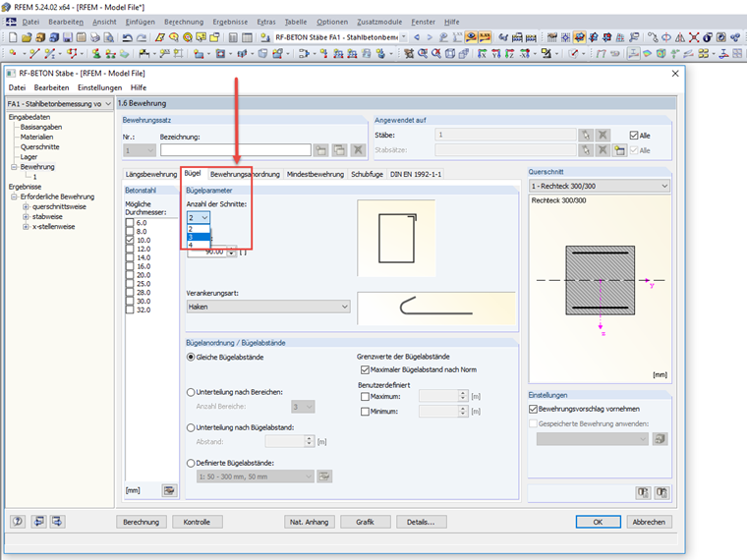
Task: Click the previous table arrow icon at bottom left
Action: tap(38, 522)
